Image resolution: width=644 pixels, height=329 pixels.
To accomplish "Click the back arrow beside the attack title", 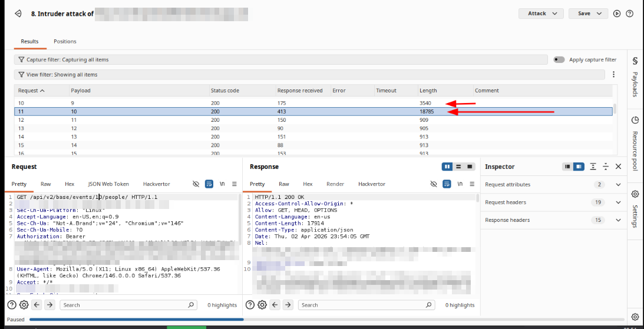I will [x=18, y=13].
